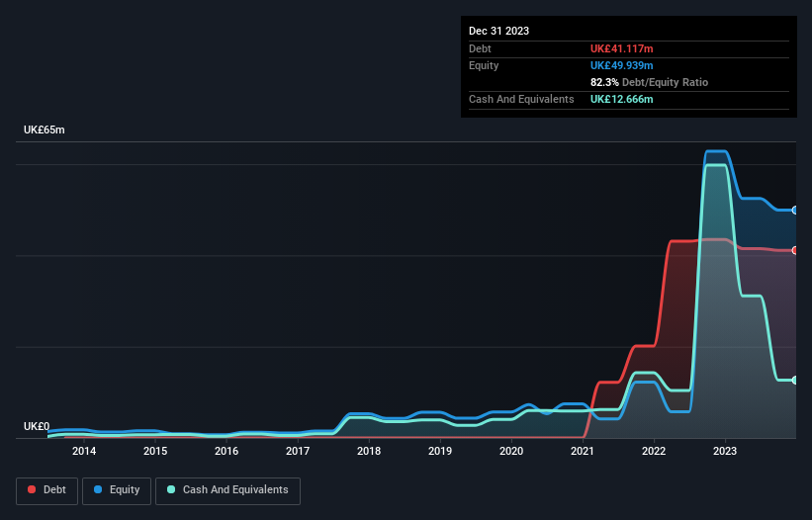
Task: Click the teal Cash endpoint marker
Action: pos(795,380)
